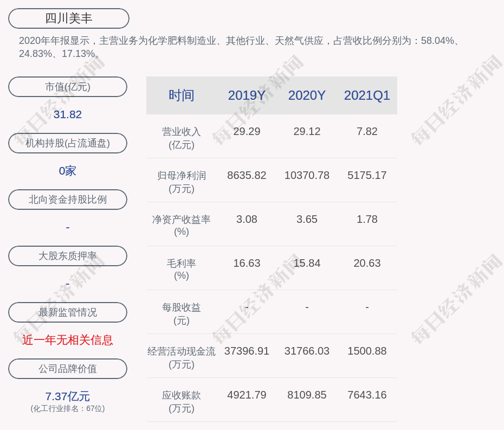Viewport: 504px width, 430px height.
Task: Click the 公司品牌价值 label
Action: point(68,369)
